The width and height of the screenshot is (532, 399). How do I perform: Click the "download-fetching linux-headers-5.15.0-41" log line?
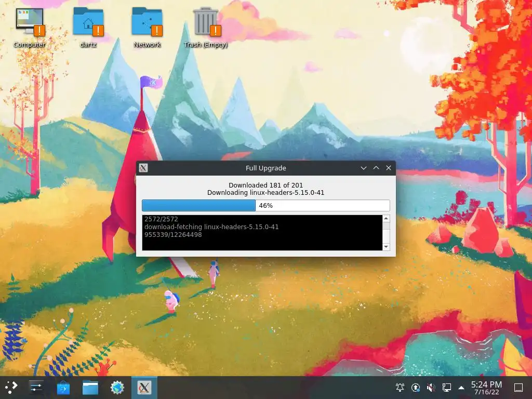[x=211, y=227]
